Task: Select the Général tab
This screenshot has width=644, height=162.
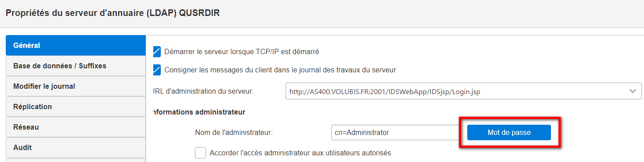Action: pyautogui.click(x=76, y=45)
